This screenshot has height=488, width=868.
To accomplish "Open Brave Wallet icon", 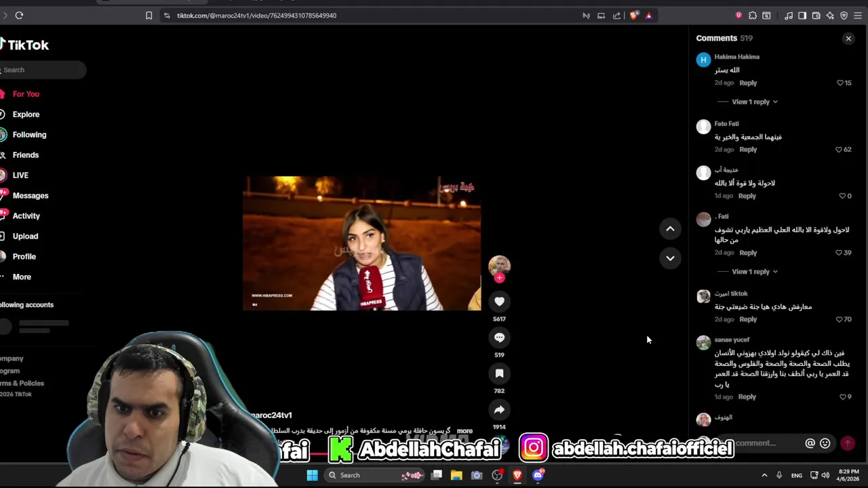I will (x=816, y=16).
